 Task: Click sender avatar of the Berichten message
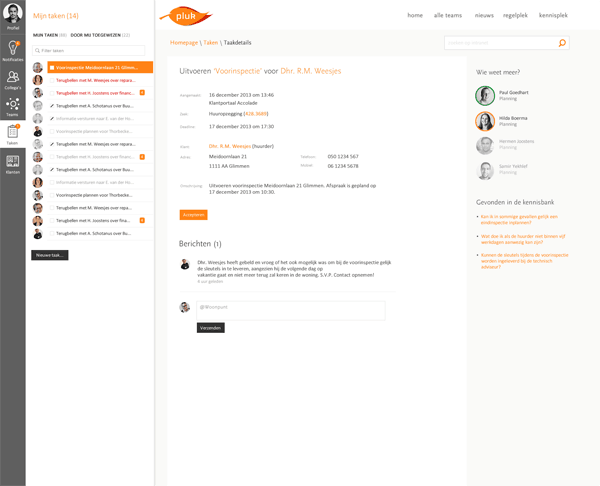185,264
